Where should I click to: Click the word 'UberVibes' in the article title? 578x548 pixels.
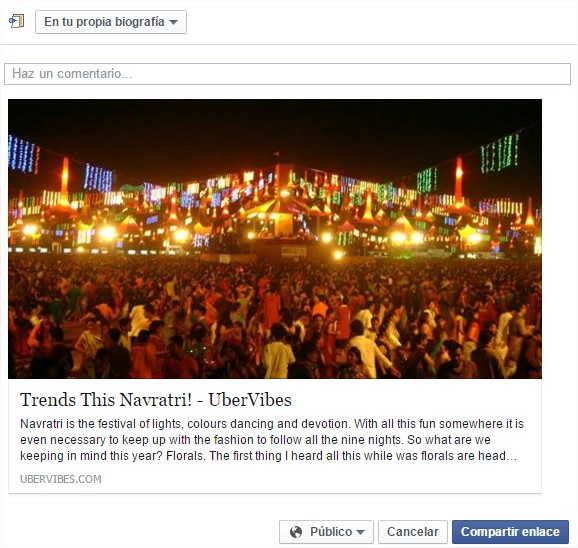250,400
